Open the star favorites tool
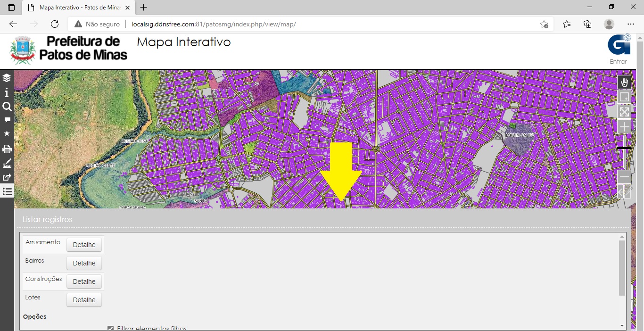The image size is (644, 331). [x=7, y=134]
